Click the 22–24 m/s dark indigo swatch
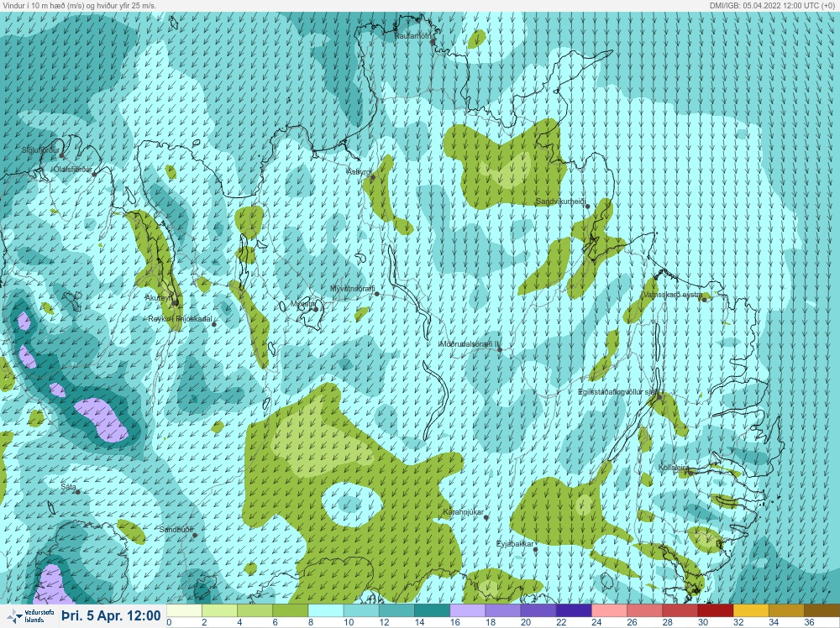 pyautogui.click(x=573, y=611)
